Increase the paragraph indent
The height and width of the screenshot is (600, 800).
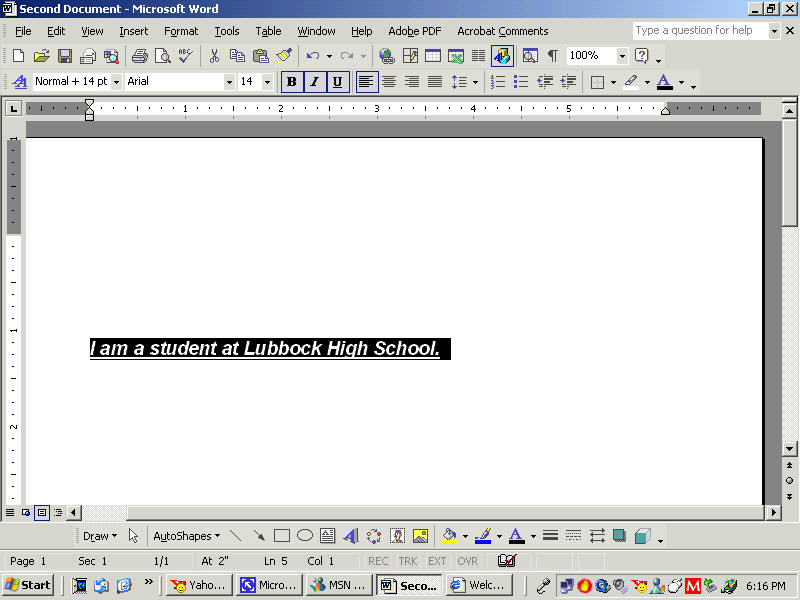coord(568,82)
